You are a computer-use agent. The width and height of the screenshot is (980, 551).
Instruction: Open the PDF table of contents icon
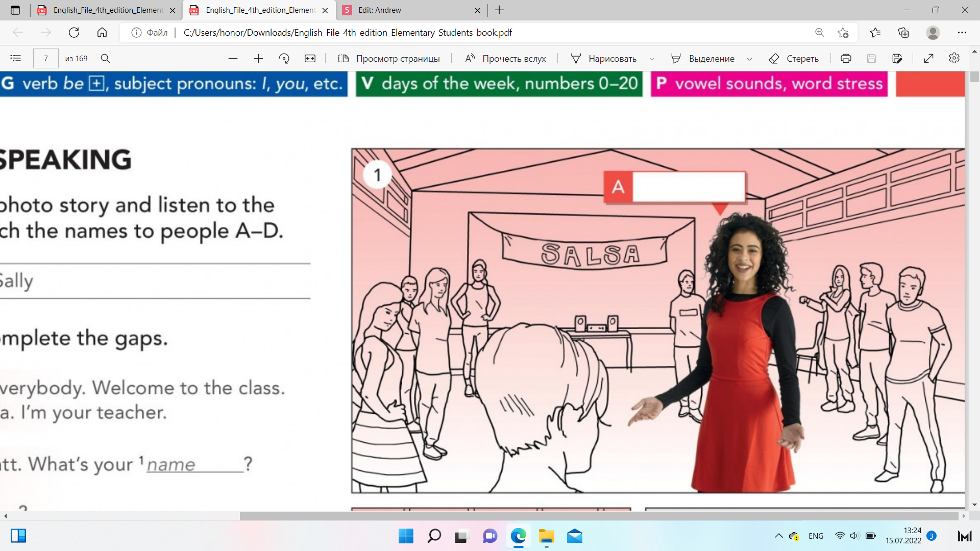pyautogui.click(x=16, y=58)
